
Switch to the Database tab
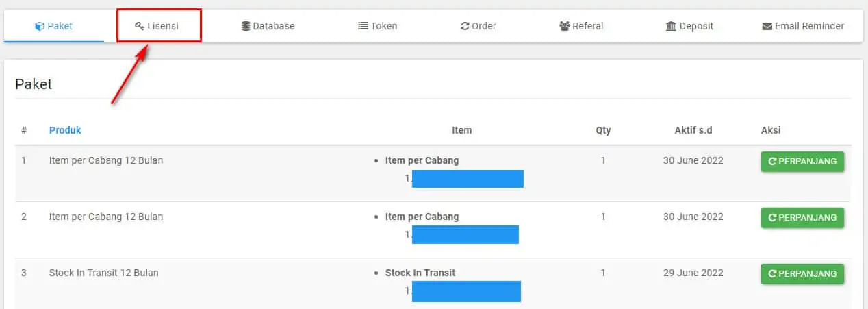point(268,26)
